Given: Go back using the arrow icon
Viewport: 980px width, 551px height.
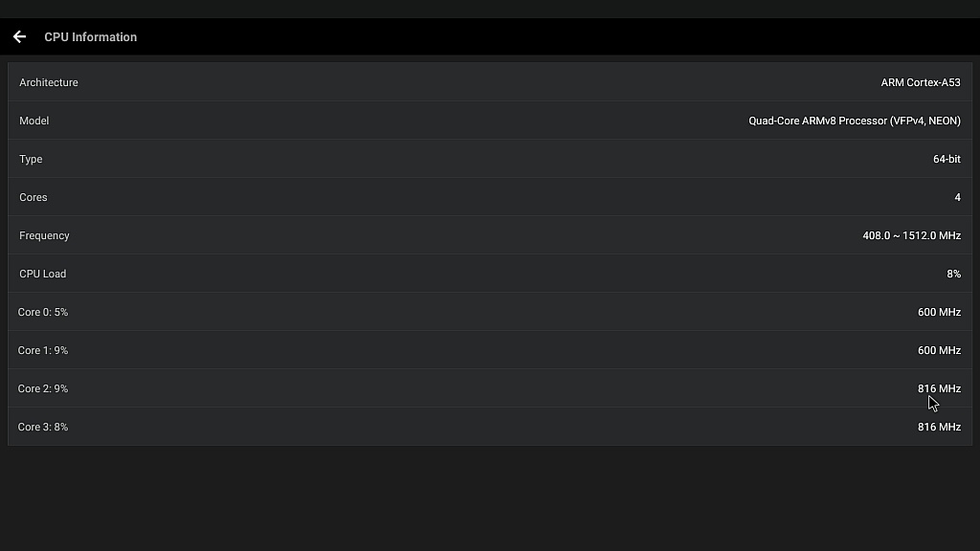Looking at the screenshot, I should click(x=19, y=37).
